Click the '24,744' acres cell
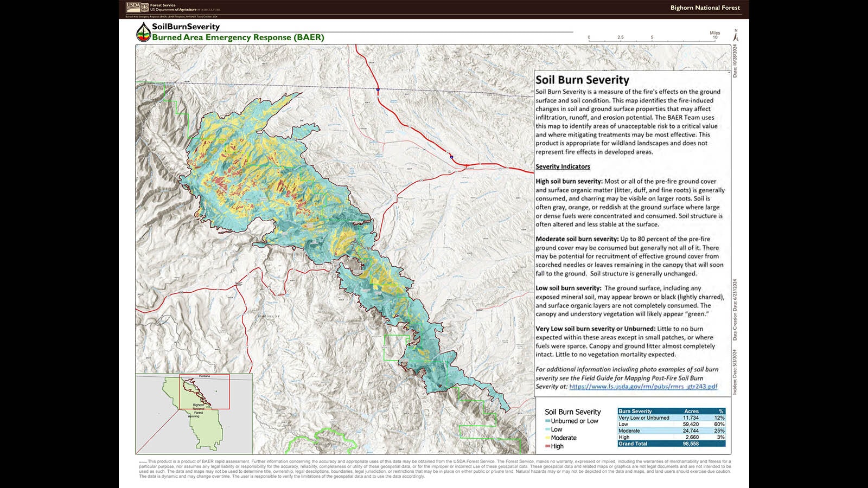Viewport: 868px width, 488px height. 691,431
